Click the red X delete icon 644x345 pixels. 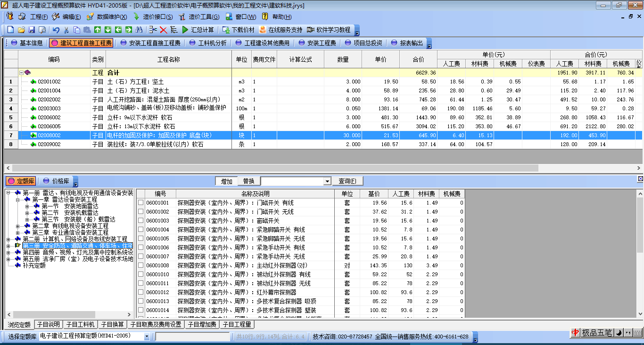(x=164, y=30)
